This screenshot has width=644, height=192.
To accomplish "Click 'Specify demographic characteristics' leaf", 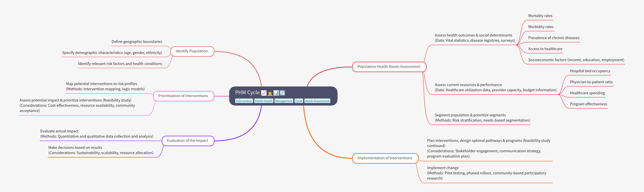I will tap(112, 53).
